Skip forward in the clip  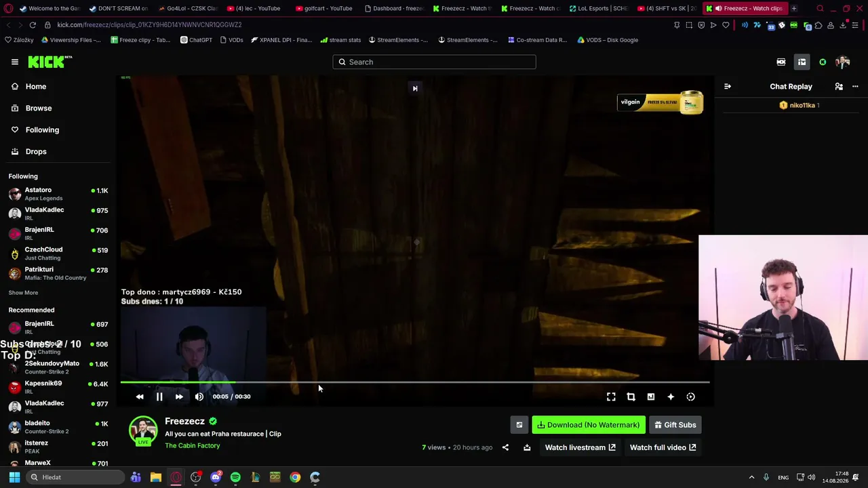point(179,396)
